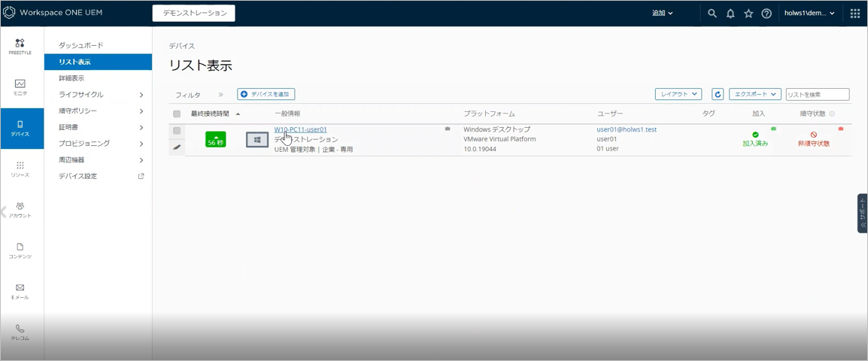Click the Windows デスクトップ text
This screenshot has height=361, width=868.
pyautogui.click(x=496, y=129)
